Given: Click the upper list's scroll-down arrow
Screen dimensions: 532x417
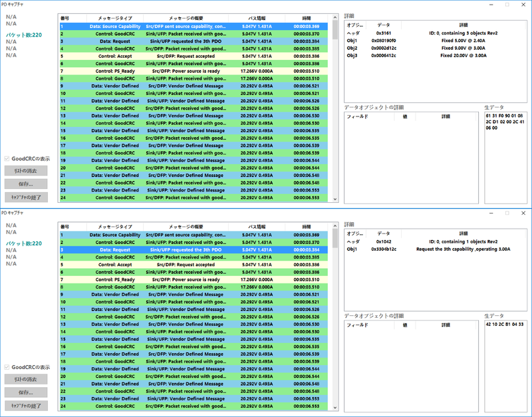Looking at the screenshot, I should 335,199.
